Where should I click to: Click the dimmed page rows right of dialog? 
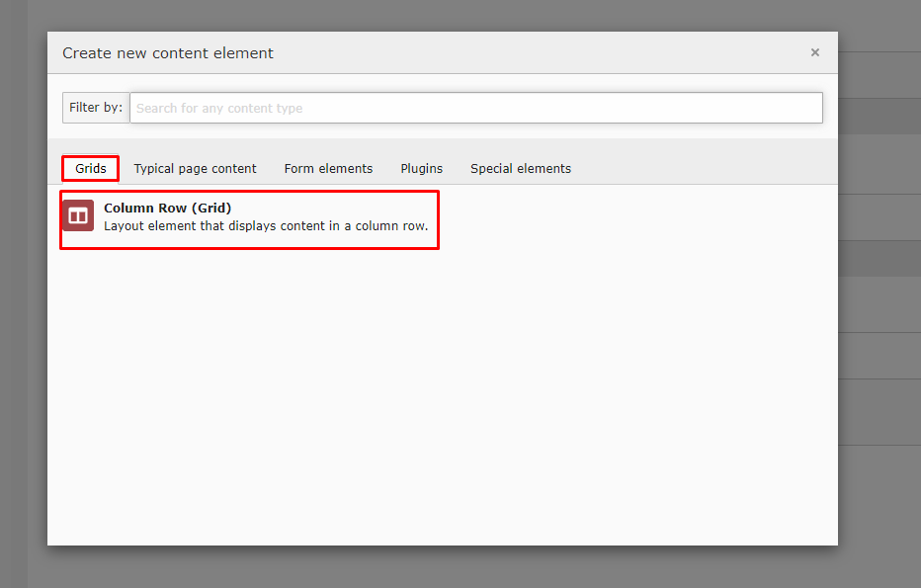[x=879, y=296]
